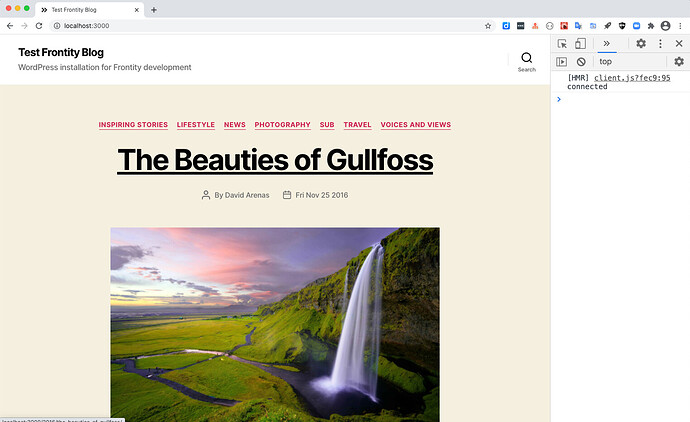The height and width of the screenshot is (422, 690).
Task: Open DevTools settings gear in the top bar
Action: tap(641, 44)
